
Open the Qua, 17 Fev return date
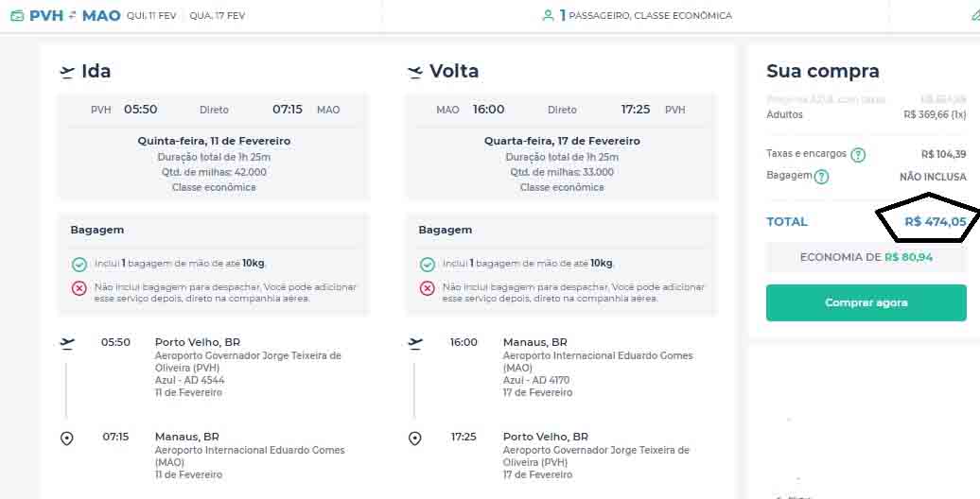click(x=217, y=16)
